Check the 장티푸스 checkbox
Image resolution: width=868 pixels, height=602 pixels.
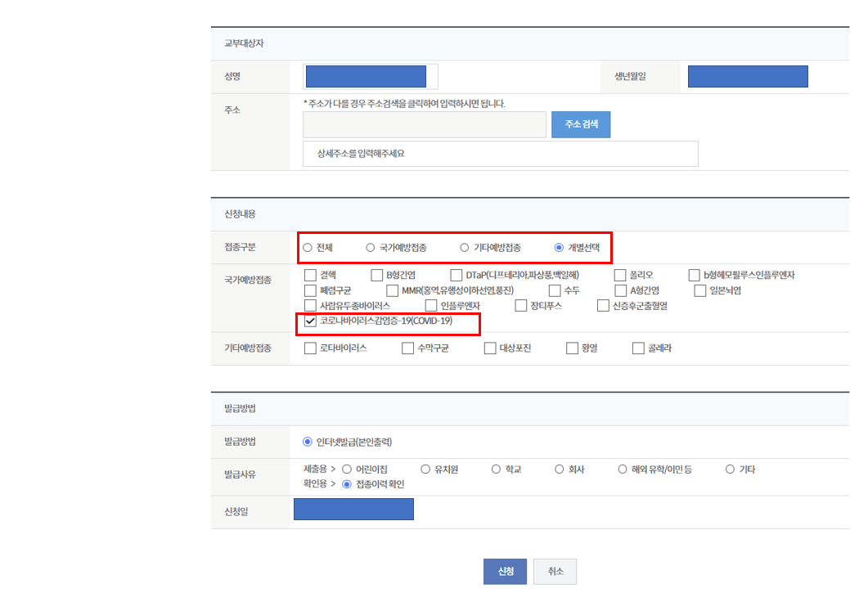point(521,305)
